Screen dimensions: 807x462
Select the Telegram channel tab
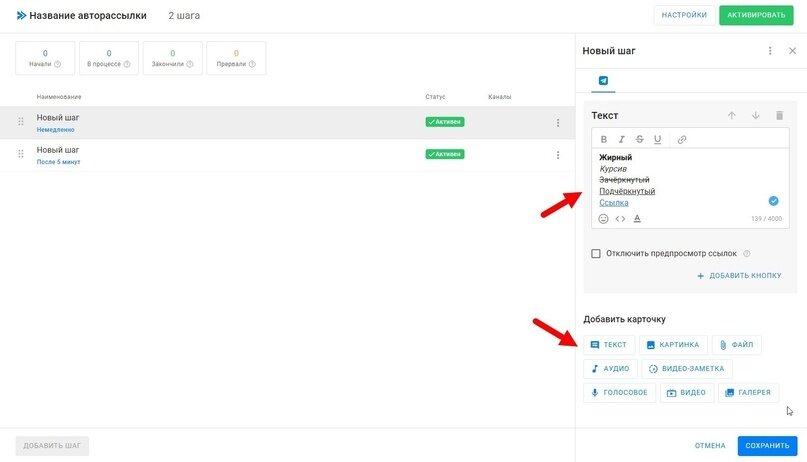coord(603,80)
